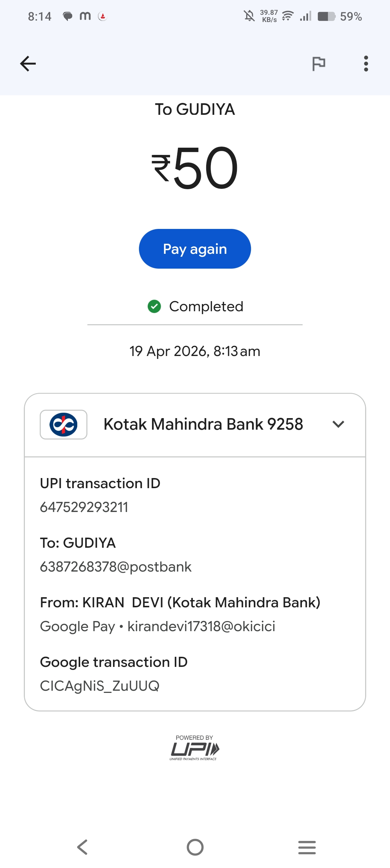
Task: Tap the UPI transaction ID number 647529293211
Action: pos(84,507)
